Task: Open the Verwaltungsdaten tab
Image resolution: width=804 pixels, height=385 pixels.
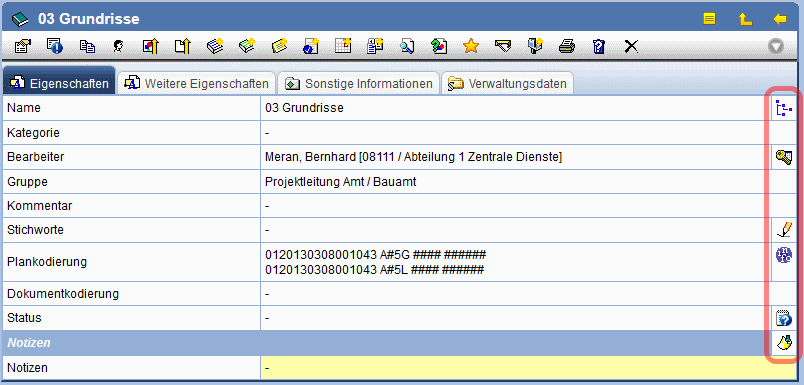Action: click(507, 84)
